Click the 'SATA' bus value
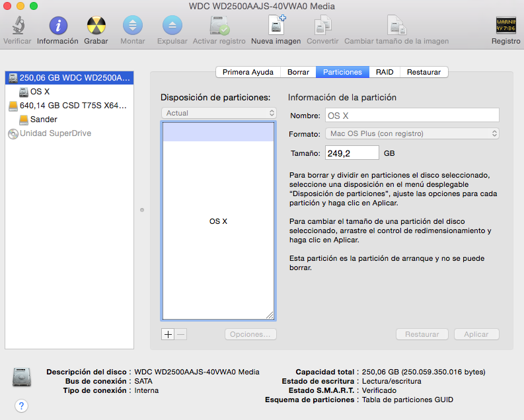 [x=143, y=381]
